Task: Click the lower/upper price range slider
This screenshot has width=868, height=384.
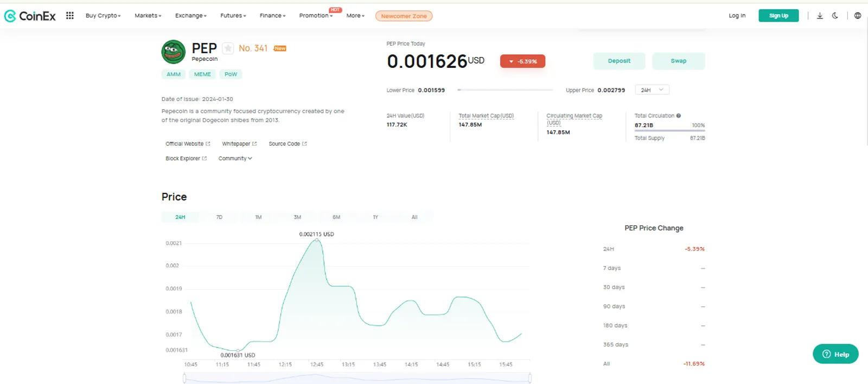Action: click(x=505, y=90)
